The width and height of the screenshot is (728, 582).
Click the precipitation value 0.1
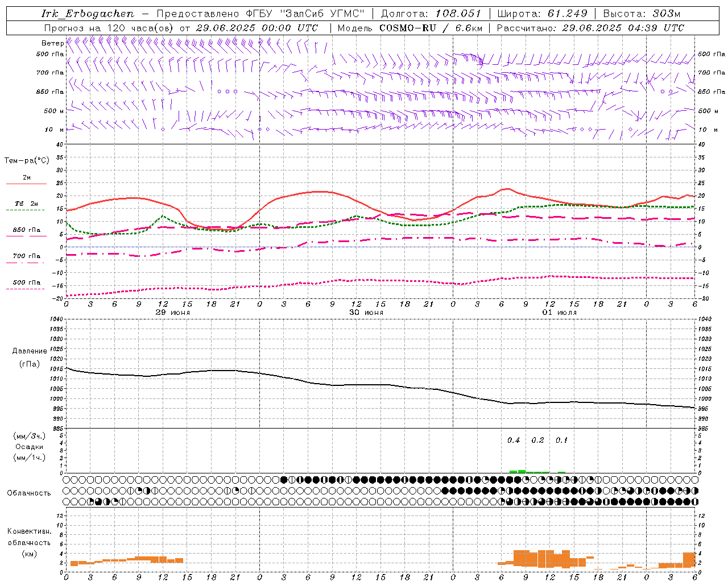pos(561,440)
